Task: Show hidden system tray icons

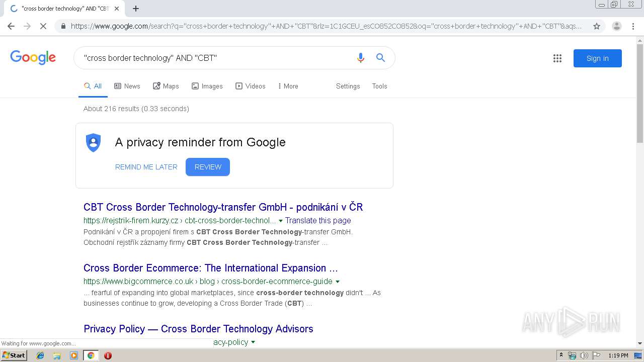Action: 561,355
